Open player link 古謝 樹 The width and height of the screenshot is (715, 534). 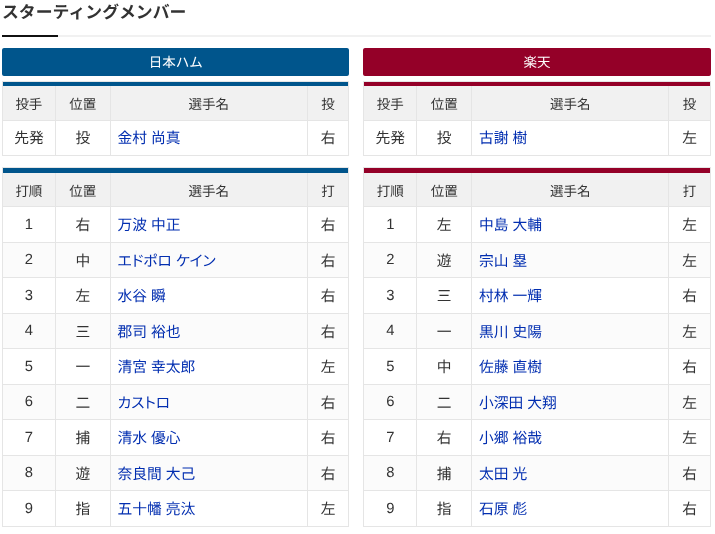point(503,138)
